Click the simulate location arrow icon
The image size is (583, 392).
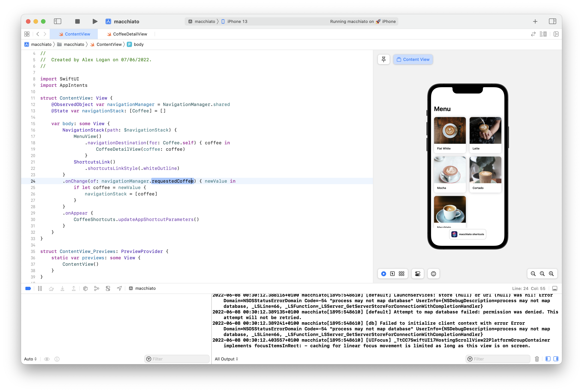(x=119, y=288)
